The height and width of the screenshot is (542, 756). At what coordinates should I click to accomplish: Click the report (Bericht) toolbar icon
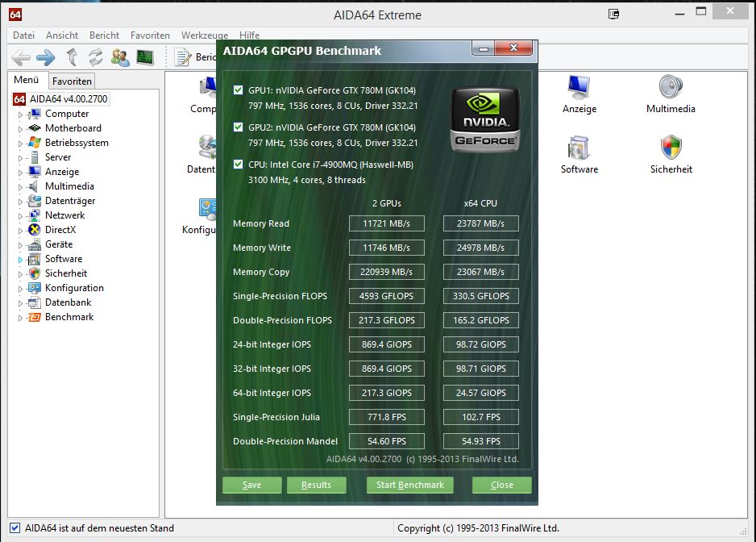(x=183, y=57)
